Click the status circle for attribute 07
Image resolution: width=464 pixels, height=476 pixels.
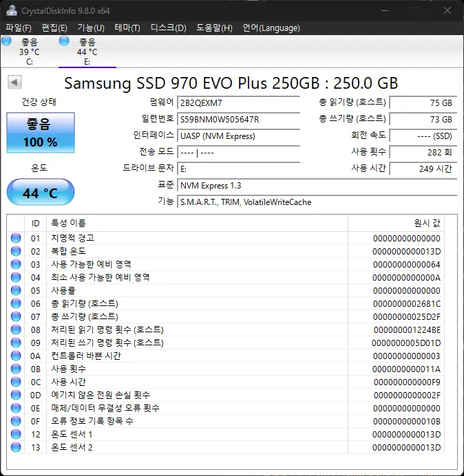tap(16, 316)
